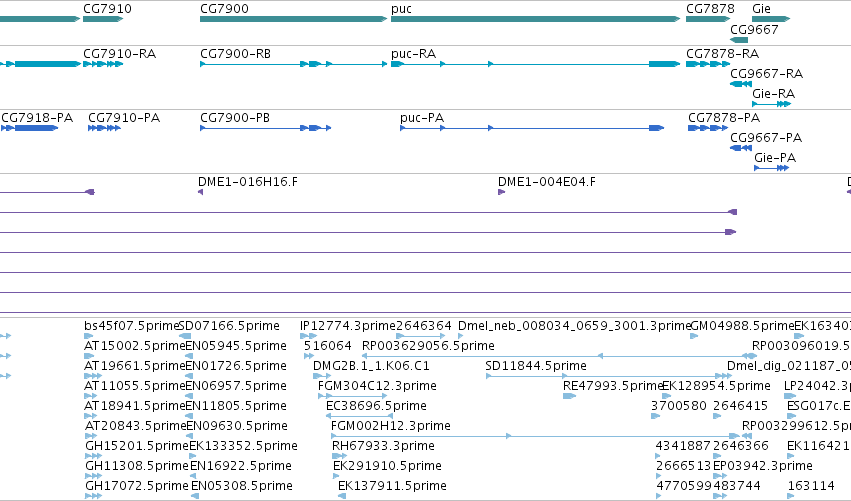Click the 163114 feature label
The width and height of the screenshot is (851, 501).
[810, 486]
